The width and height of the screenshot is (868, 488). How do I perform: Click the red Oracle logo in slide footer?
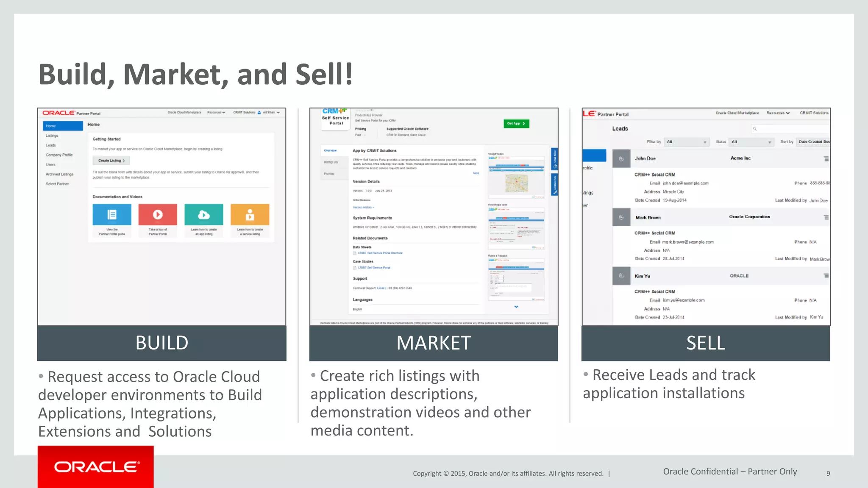pos(96,467)
